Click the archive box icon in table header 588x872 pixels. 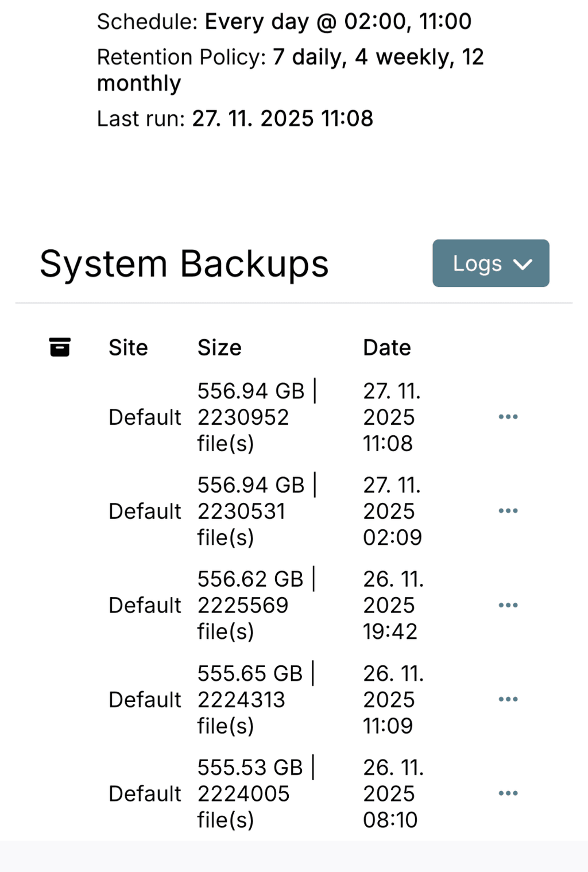click(60, 347)
